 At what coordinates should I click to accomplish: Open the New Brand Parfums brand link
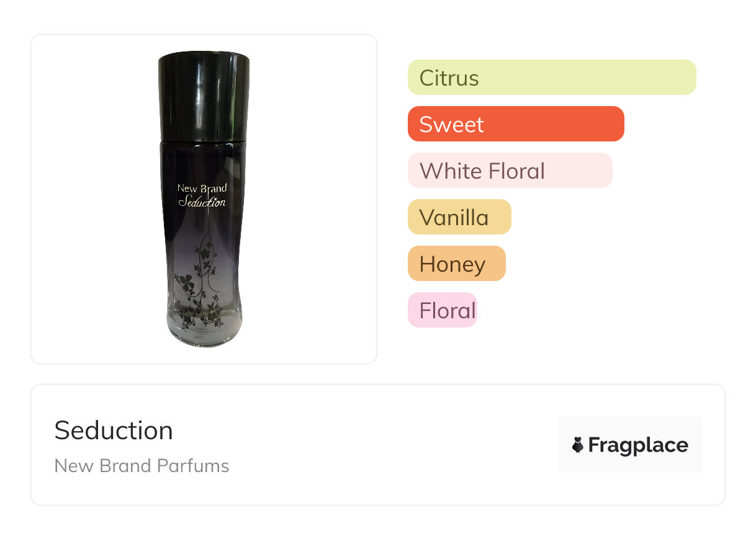coord(142,466)
